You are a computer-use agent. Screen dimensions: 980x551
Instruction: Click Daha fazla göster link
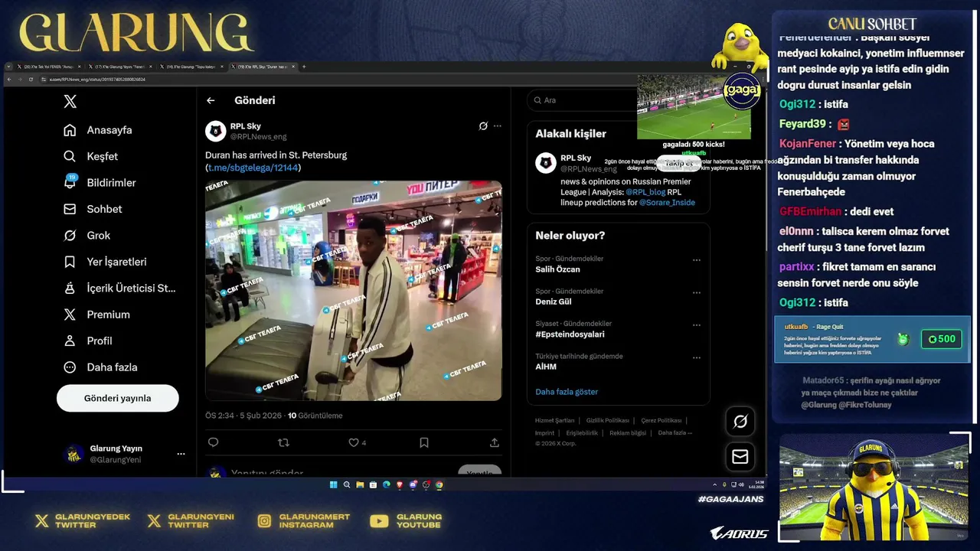coord(567,392)
